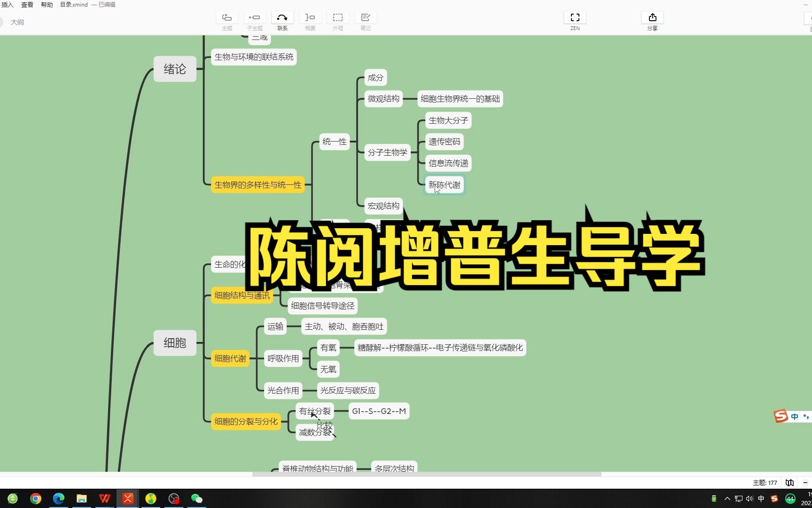
Task: Enter ZEN mode
Action: (x=575, y=18)
